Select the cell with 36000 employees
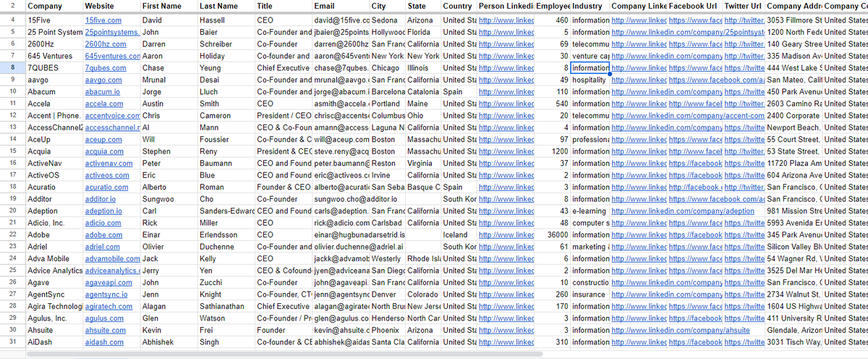 point(551,235)
